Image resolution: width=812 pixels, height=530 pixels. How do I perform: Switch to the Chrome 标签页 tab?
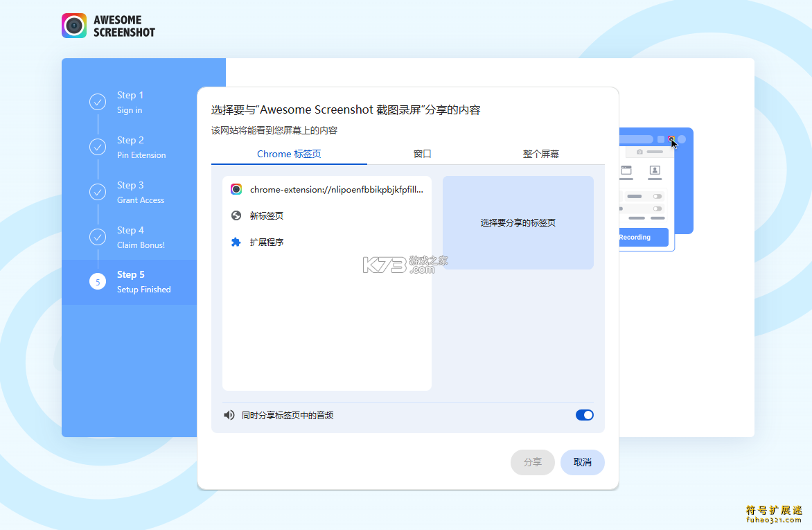point(289,154)
